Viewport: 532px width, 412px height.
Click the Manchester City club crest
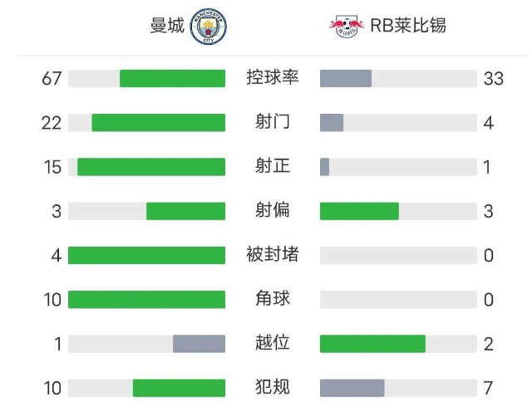[x=209, y=27]
